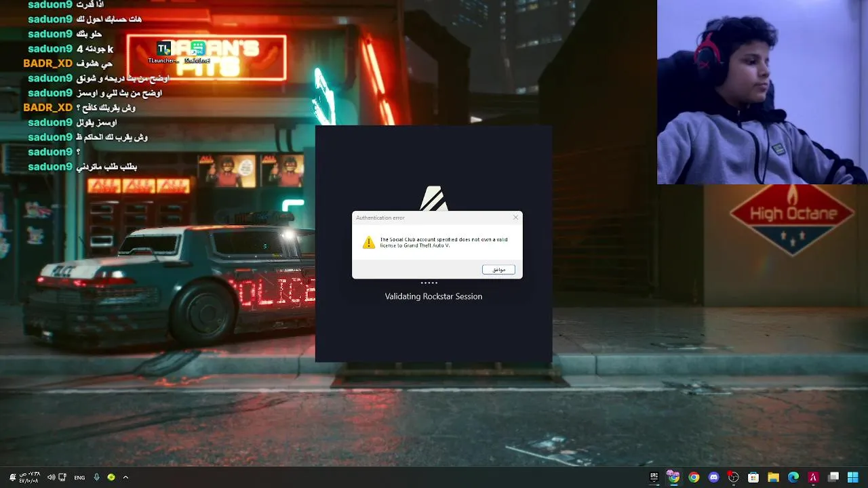Open the clock and date flyout
The image size is (868, 488).
click(x=30, y=477)
